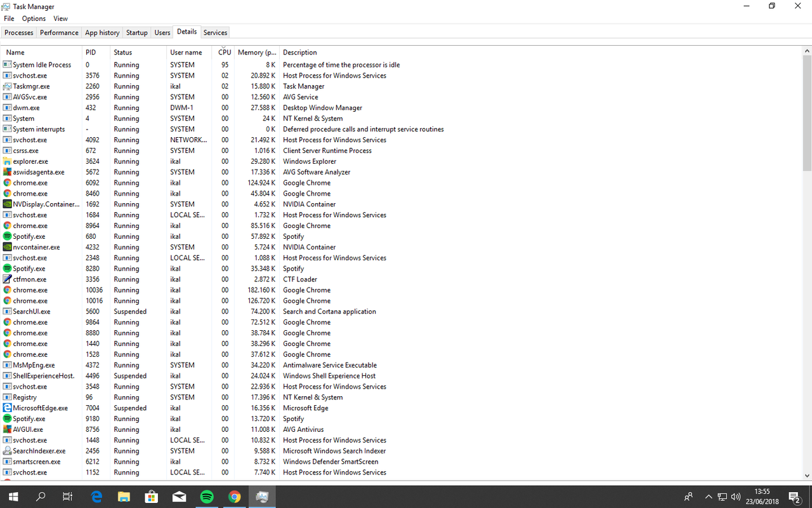The width and height of the screenshot is (812, 508).
Task: Open Mail app from the taskbar
Action: coord(180,497)
